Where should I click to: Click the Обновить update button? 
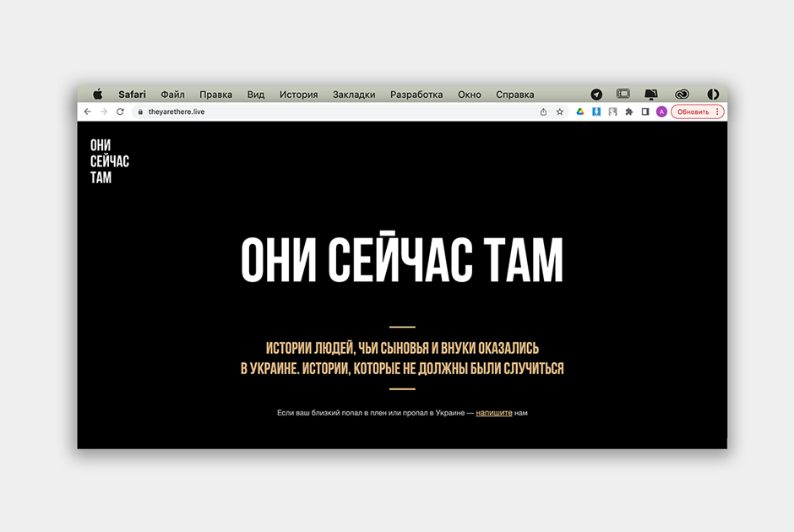click(693, 111)
